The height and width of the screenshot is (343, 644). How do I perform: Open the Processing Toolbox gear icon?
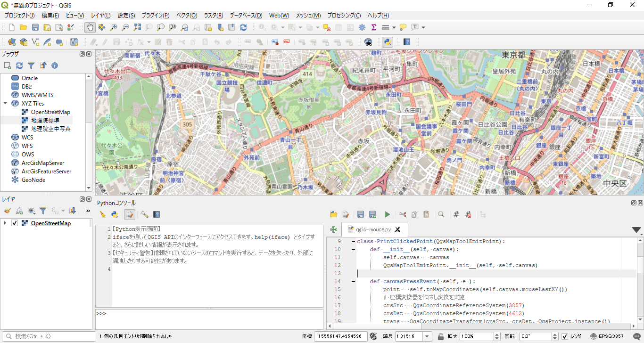click(x=362, y=27)
